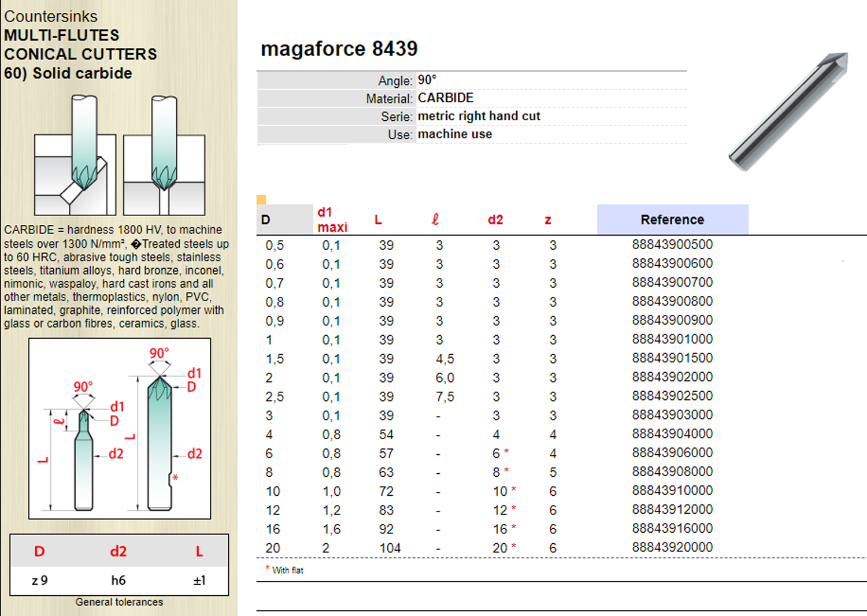The height and width of the screenshot is (616, 867).
Task: Click the 'D' column header in the table
Action: pyautogui.click(x=266, y=220)
